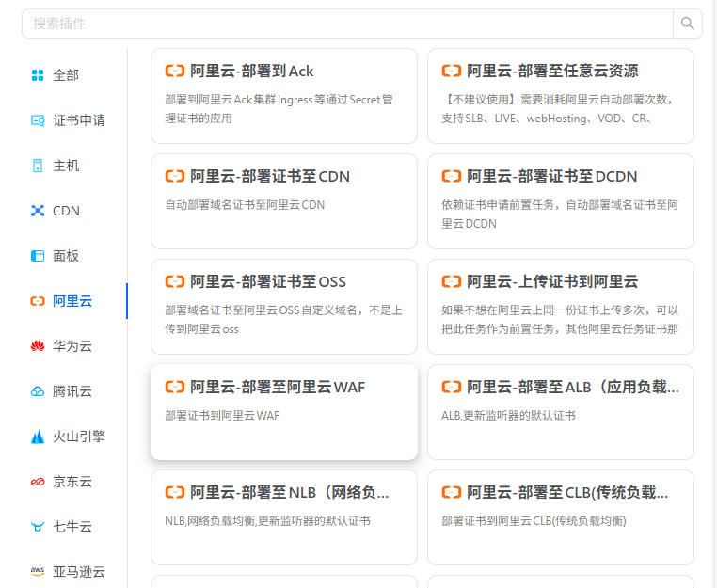Click description 部署到阿里云Ack集群Ingress等通过Secret管理证书的应用
The height and width of the screenshot is (588, 717).
[279, 109]
